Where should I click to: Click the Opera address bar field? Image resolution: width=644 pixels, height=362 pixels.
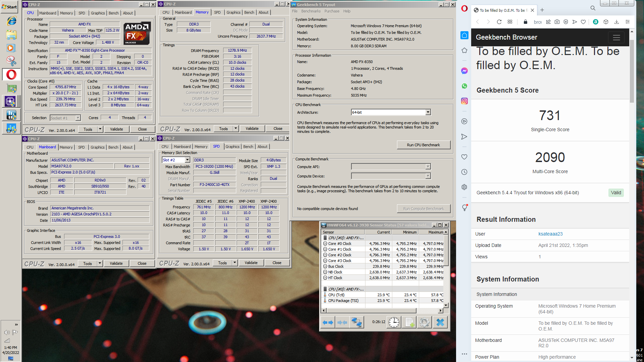click(538, 22)
